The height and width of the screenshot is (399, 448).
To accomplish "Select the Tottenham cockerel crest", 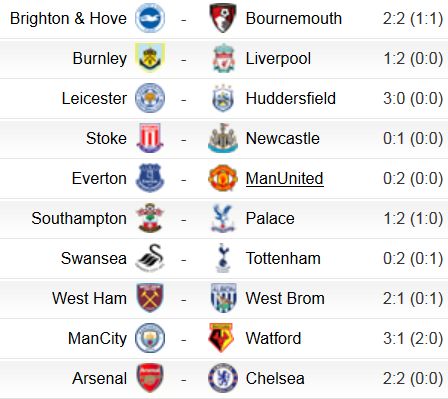I will tap(223, 258).
